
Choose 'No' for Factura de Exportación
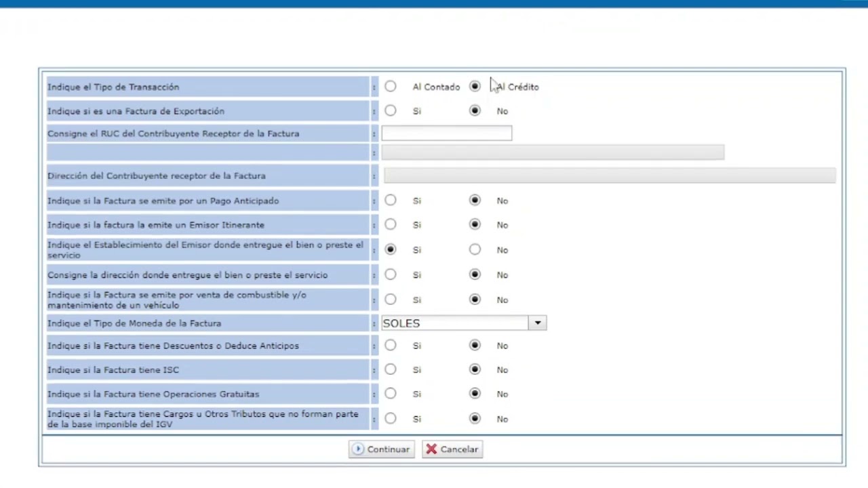click(475, 110)
